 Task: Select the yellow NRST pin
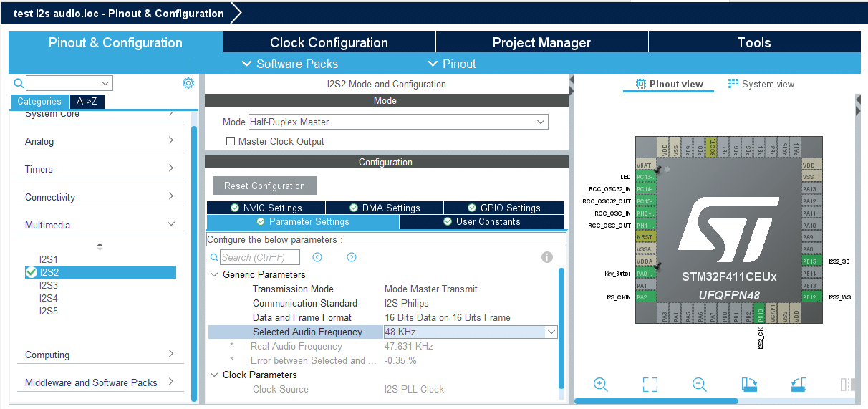[646, 236]
